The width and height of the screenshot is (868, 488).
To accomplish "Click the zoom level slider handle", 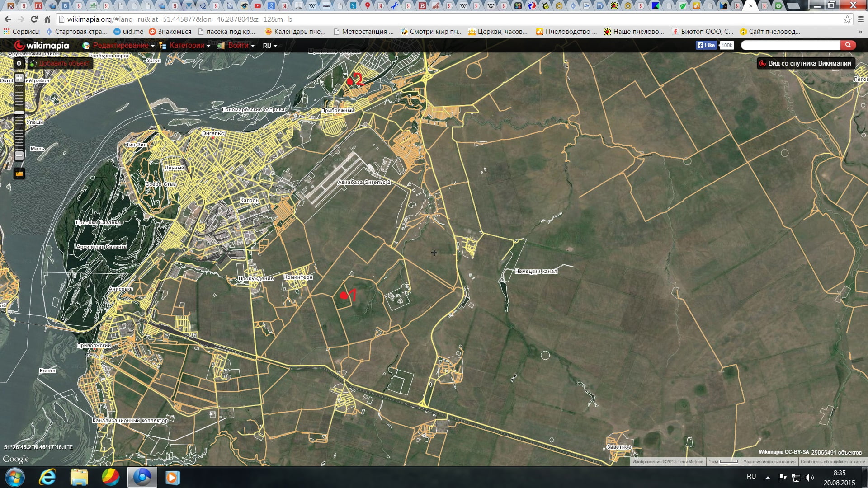I will click(x=19, y=113).
